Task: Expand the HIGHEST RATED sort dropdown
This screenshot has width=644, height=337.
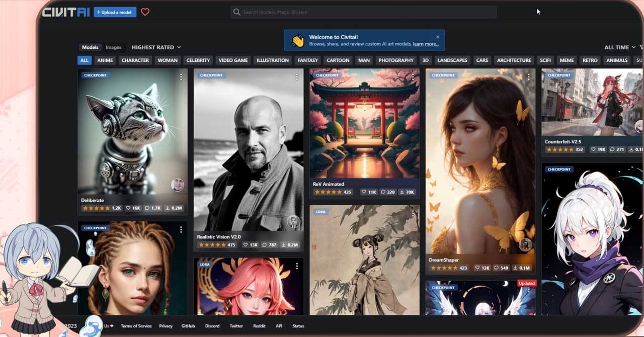Action: 156,47
